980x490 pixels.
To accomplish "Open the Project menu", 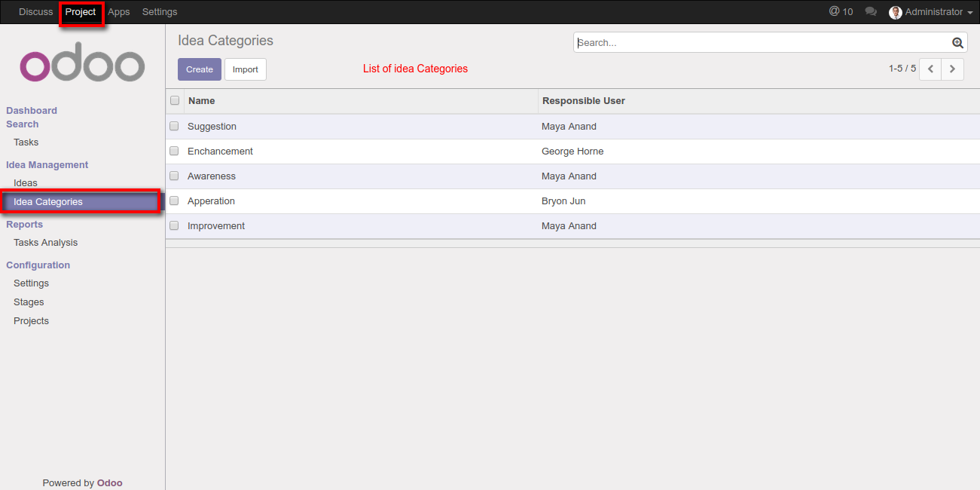I will point(81,12).
